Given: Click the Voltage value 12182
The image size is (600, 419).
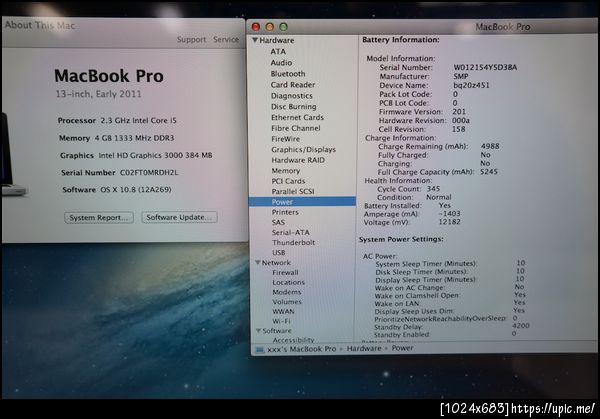Looking at the screenshot, I should (449, 222).
